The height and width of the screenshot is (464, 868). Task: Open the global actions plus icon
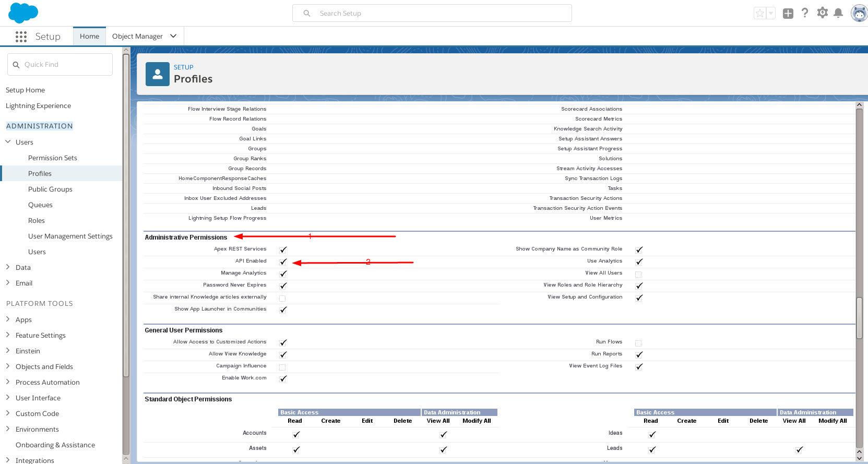[788, 13]
